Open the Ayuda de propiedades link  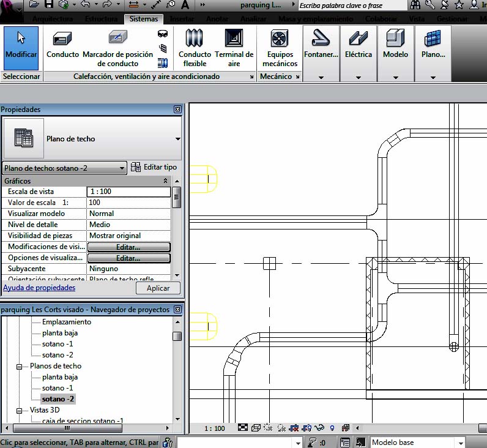pyautogui.click(x=39, y=288)
